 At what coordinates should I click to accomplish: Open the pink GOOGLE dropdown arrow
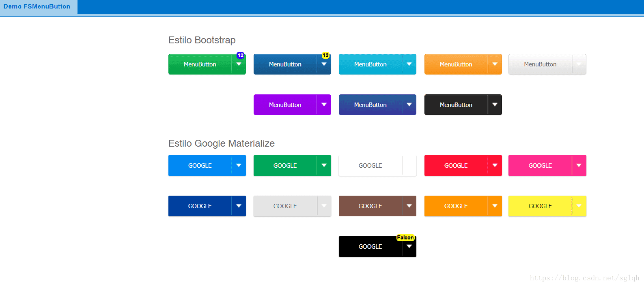(x=579, y=166)
